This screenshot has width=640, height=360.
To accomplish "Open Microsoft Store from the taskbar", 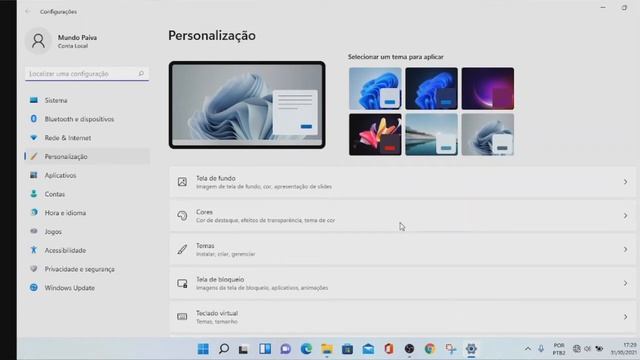I will pyautogui.click(x=347, y=349).
